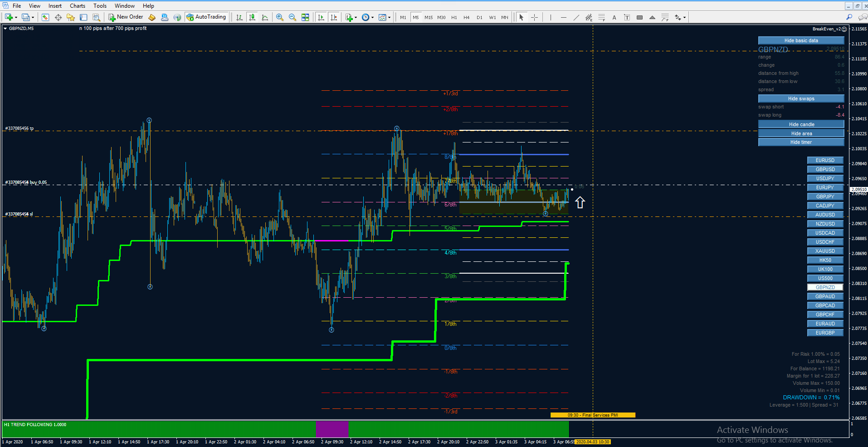Screen dimensions: 868x447
Task: Select the Draw Trendline tool
Action: coord(576,17)
